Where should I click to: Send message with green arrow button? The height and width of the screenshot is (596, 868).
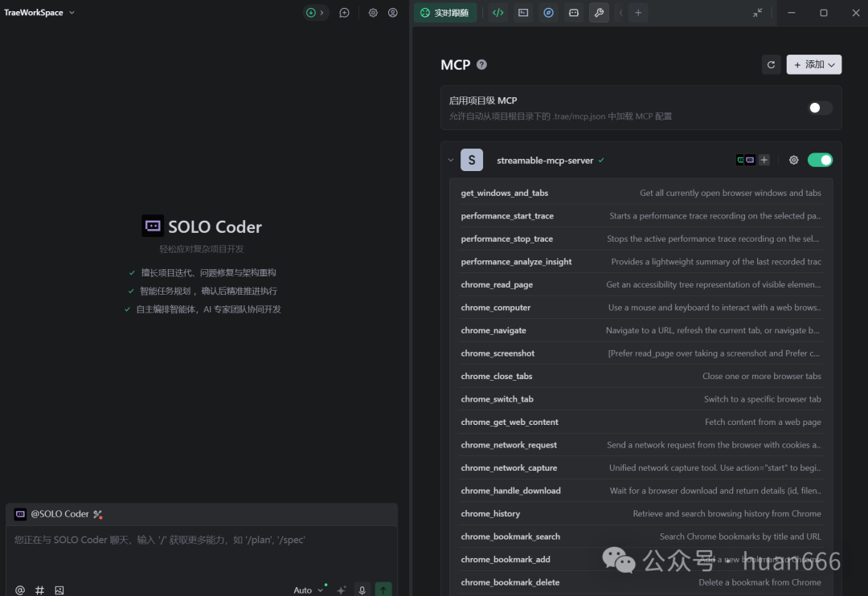click(x=383, y=590)
